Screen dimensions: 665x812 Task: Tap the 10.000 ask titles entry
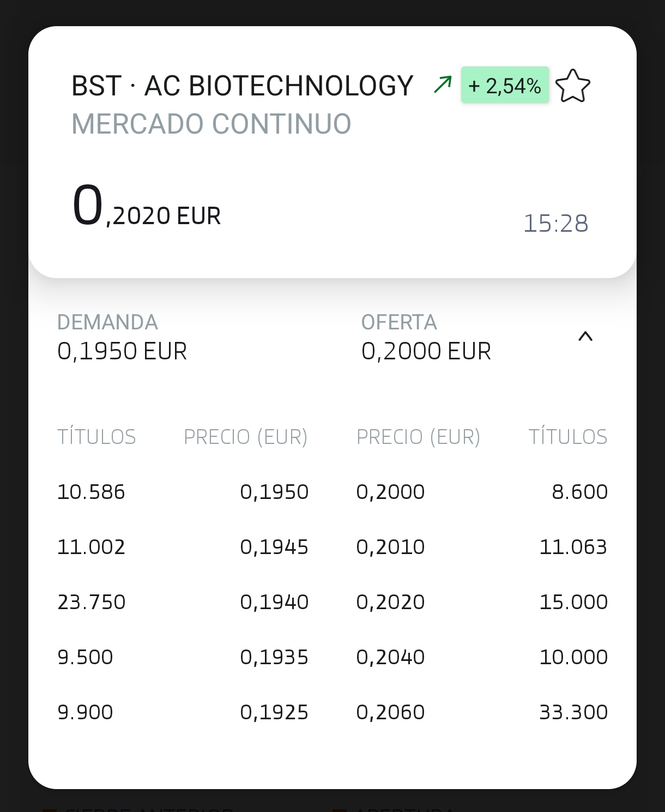coord(573,658)
